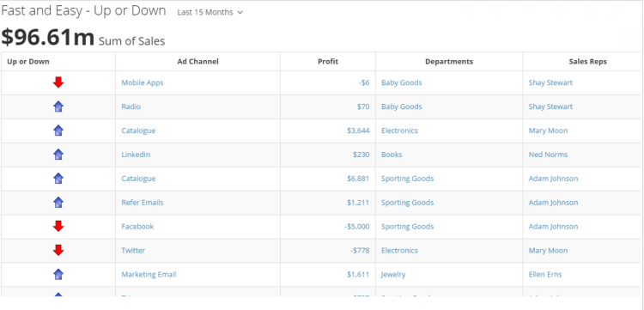The width and height of the screenshot is (644, 310).
Task: Sort by the Sales Reps column header
Action: point(587,62)
